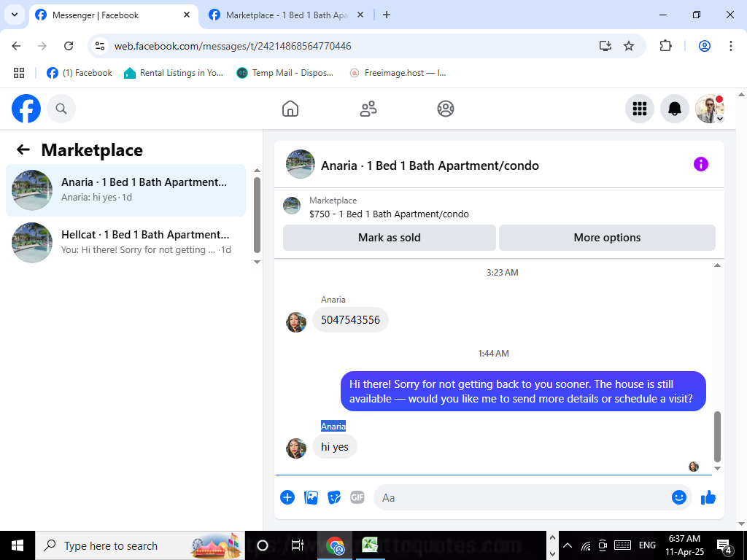
Task: Click taskbar search box
Action: (140, 545)
